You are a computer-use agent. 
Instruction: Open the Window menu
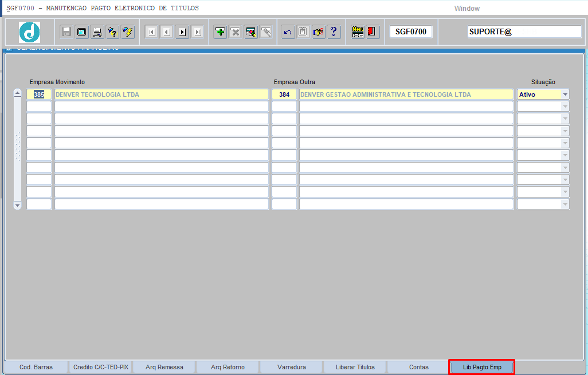(467, 9)
